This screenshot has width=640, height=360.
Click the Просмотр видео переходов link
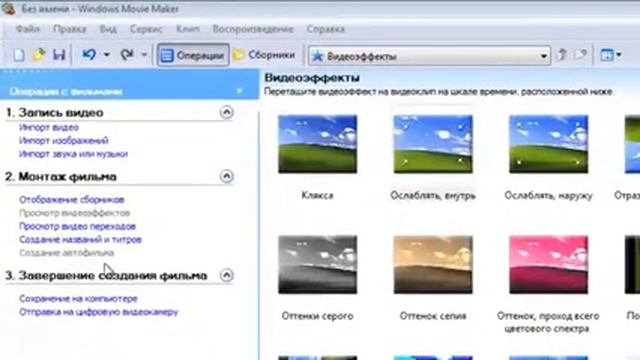pos(78,226)
